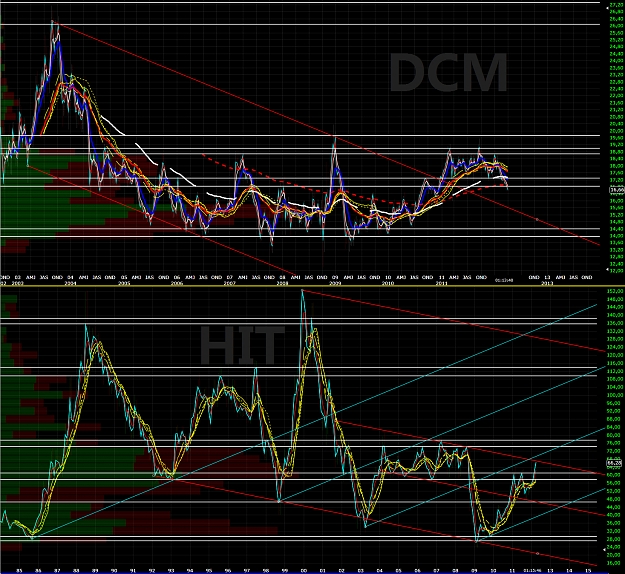Image resolution: width=625 pixels, height=574 pixels.
Task: Click the 2013 year label on DCM time axis
Action: tap(547, 283)
